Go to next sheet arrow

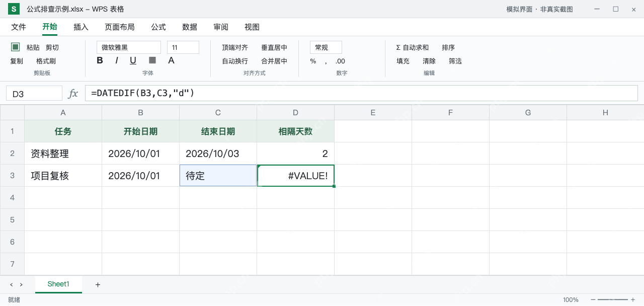pyautogui.click(x=21, y=285)
